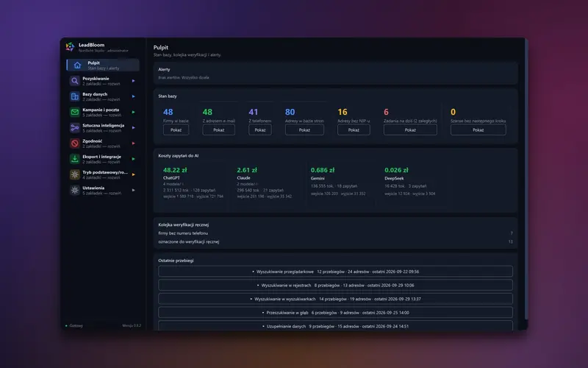588x368 pixels.
Task: Click Pokaż under Adresy bez NIP-u
Action: [x=354, y=130]
